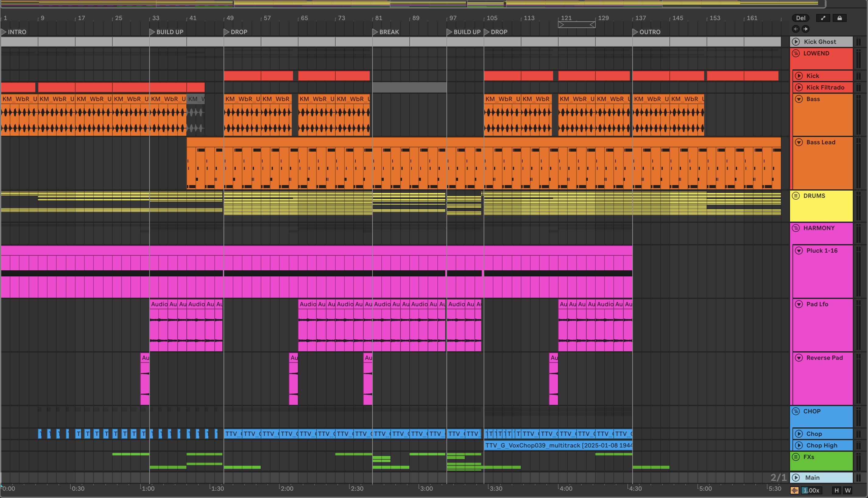Collapse the Bass track
The height and width of the screenshot is (498, 868).
coord(799,99)
